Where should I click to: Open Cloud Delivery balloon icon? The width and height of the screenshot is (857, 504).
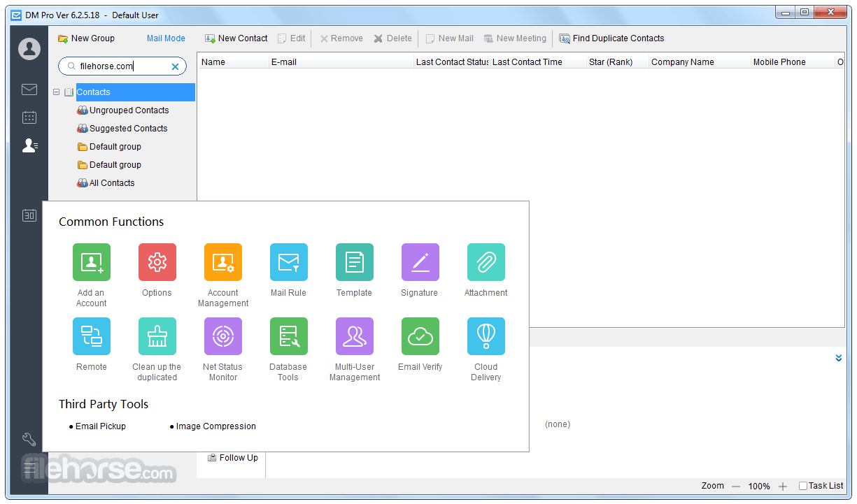pos(486,336)
